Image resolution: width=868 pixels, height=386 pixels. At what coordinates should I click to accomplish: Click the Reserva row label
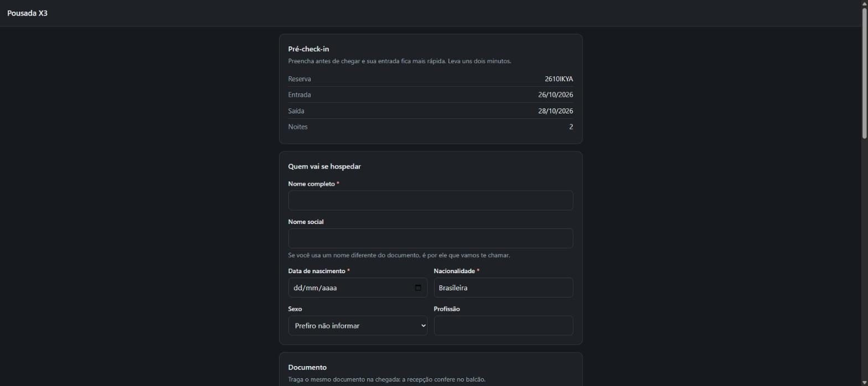coord(299,79)
